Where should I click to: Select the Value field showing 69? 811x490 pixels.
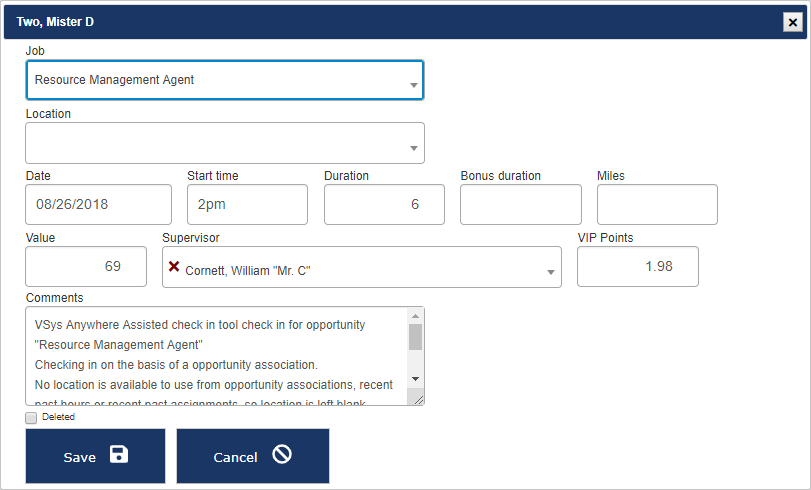click(x=85, y=267)
